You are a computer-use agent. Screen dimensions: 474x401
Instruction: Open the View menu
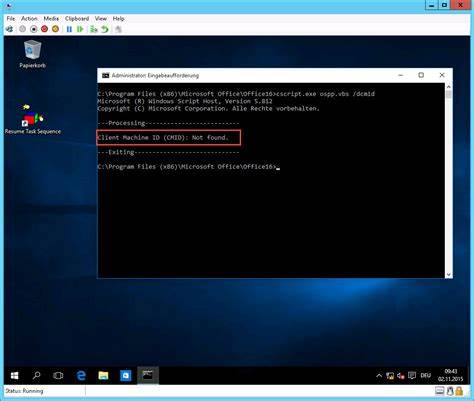pyautogui.click(x=101, y=19)
